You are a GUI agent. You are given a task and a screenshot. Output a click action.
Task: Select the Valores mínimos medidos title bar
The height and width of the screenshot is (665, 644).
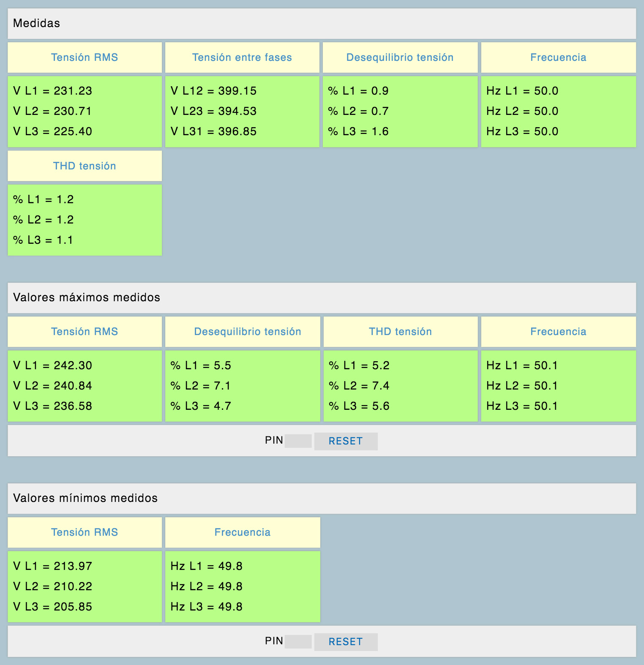point(322,498)
